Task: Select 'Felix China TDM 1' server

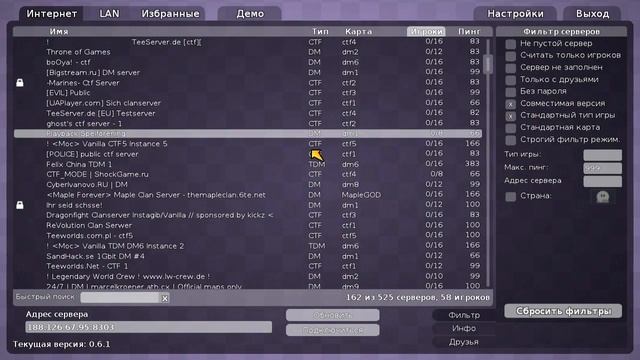Action: click(x=248, y=164)
